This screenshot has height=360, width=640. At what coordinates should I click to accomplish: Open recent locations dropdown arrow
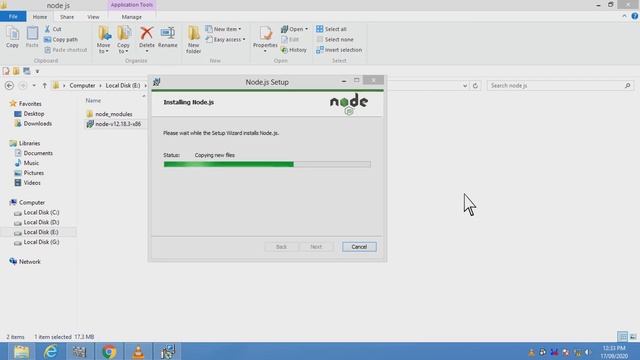tap(34, 86)
